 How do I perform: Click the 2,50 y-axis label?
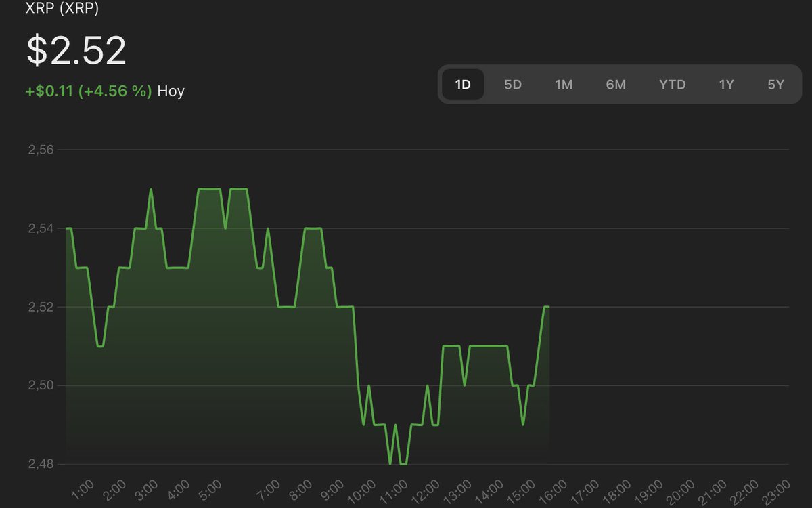coord(40,386)
